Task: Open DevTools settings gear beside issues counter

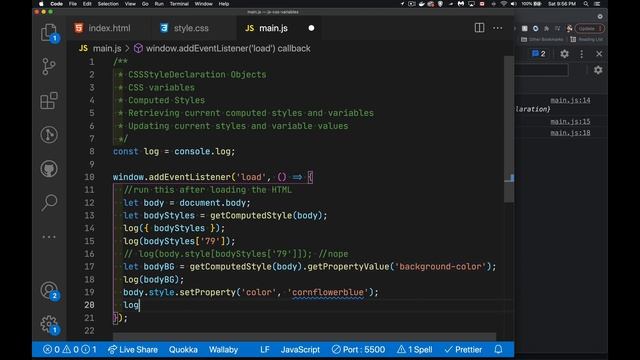Action: tap(564, 54)
